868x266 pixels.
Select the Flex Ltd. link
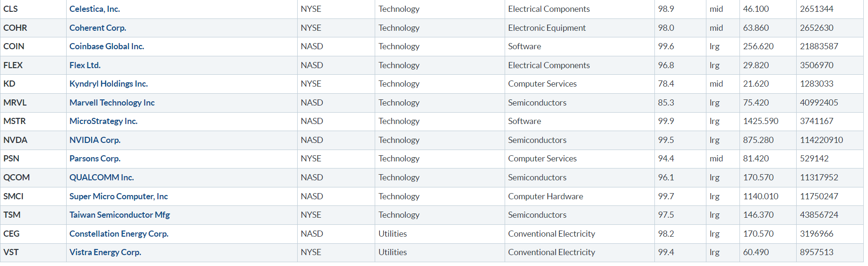coord(85,65)
